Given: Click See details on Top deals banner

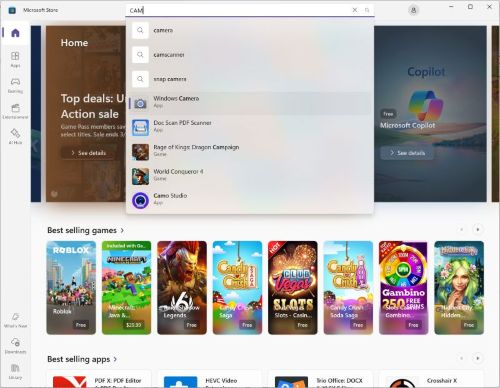Looking at the screenshot, I should pyautogui.click(x=89, y=153).
